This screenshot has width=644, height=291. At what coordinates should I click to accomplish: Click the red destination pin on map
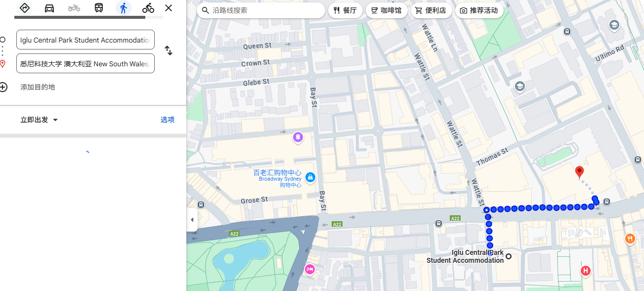[580, 172]
